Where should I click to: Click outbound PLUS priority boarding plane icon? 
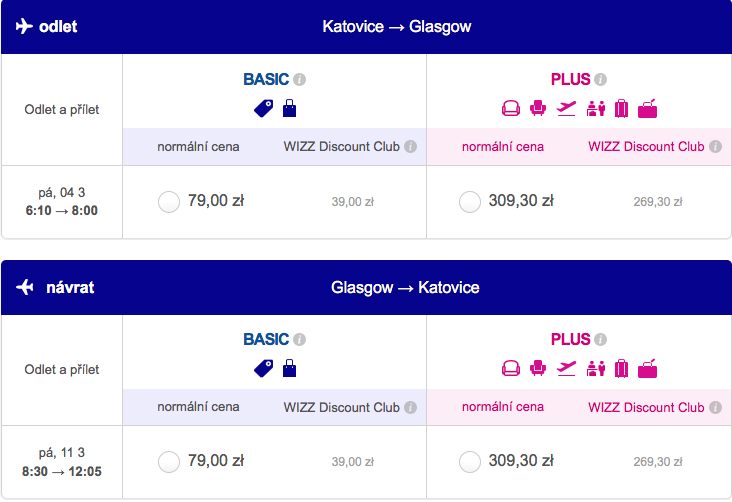pos(566,108)
